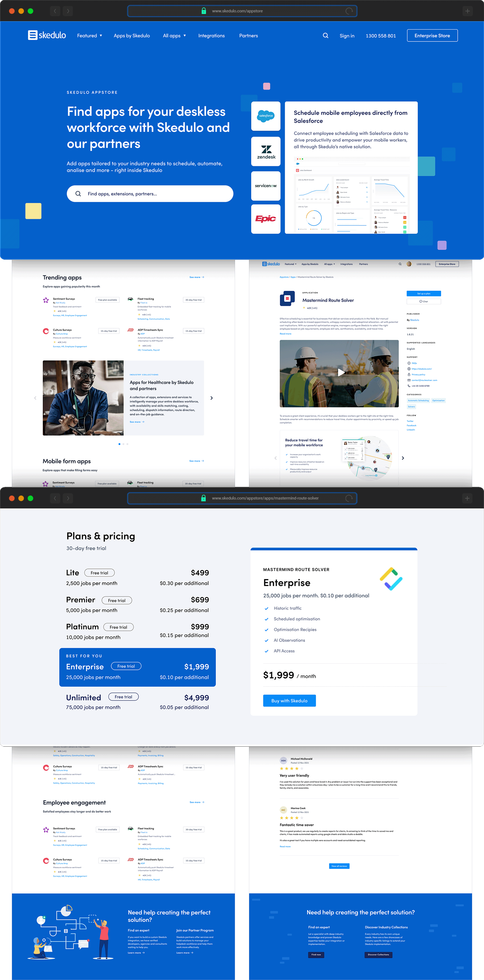The height and width of the screenshot is (980, 484).
Task: Select the Zendesk integration tile
Action: pyautogui.click(x=266, y=151)
